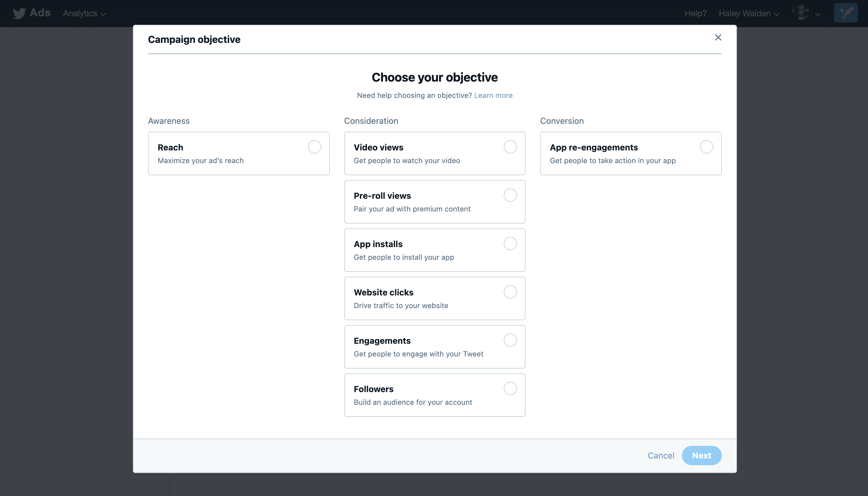Image resolution: width=868 pixels, height=496 pixels.
Task: Click the compose Tweet feather icon
Action: 846,13
